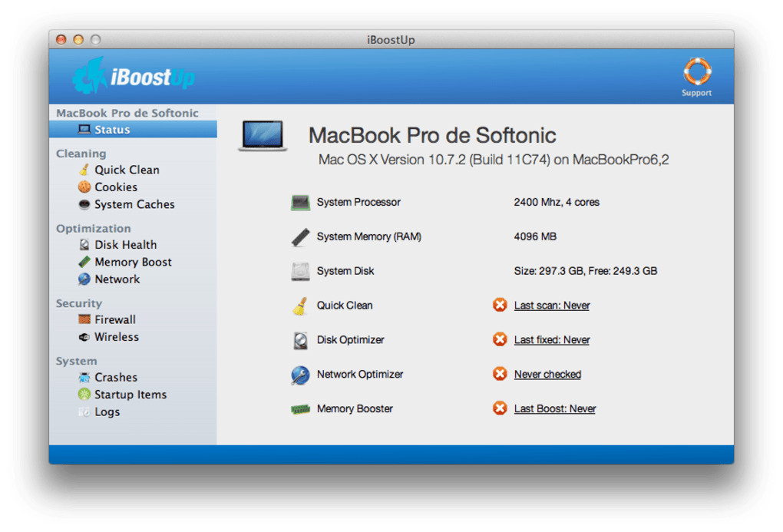
Task: Click the 'Disk Optimizer' label
Action: 350,340
